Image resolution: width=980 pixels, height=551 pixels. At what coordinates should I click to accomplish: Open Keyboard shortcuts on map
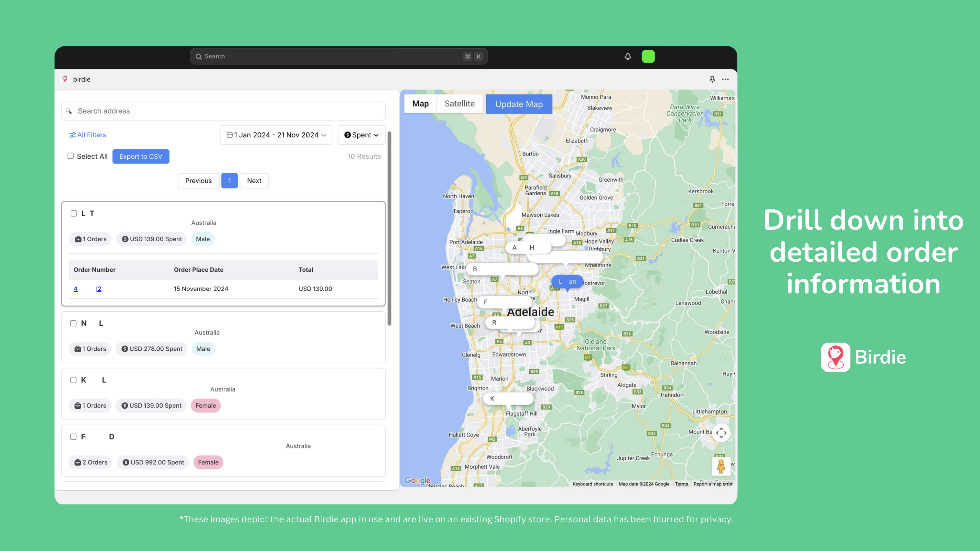point(593,484)
